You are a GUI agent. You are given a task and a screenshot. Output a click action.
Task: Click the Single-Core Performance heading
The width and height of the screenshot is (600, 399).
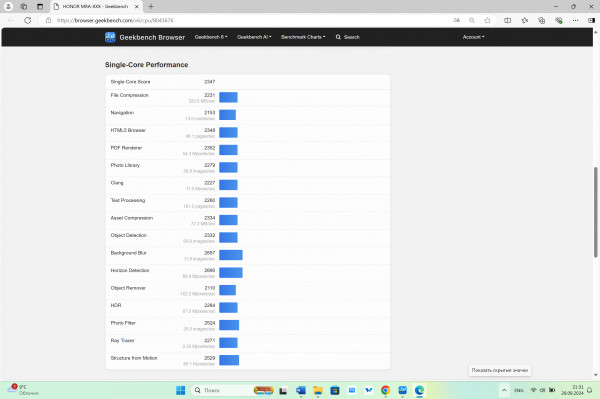click(x=147, y=65)
